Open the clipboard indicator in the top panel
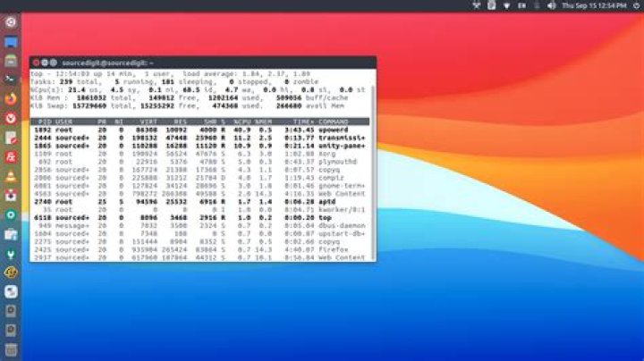The height and width of the screenshot is (361, 644). click(x=492, y=5)
